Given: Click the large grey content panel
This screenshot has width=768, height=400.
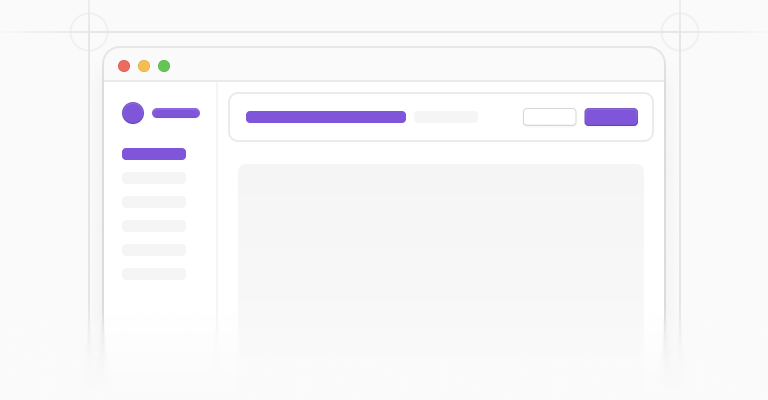Looking at the screenshot, I should point(441,274).
